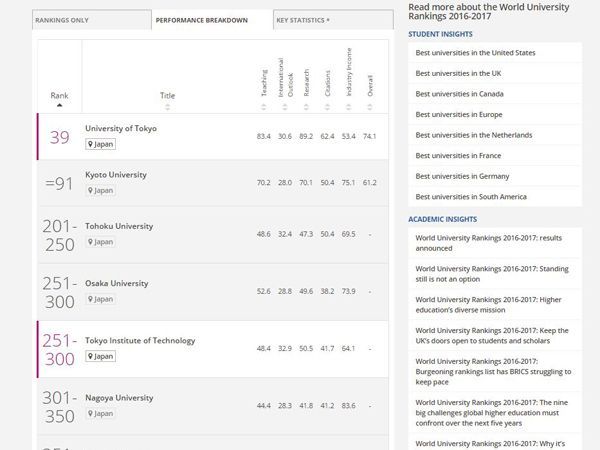Click rank 39 for University of Tokyo
This screenshot has height=450, width=600.
60,137
